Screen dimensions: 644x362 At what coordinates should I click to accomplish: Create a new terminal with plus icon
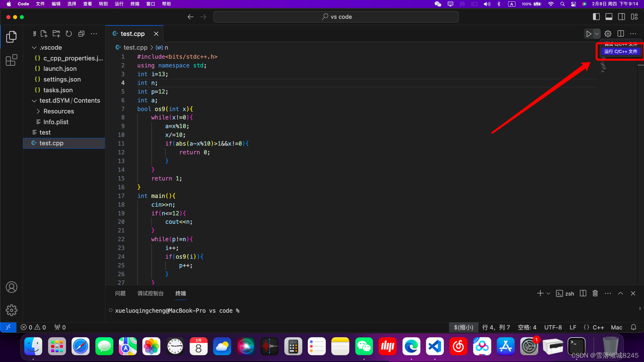[x=540, y=294]
